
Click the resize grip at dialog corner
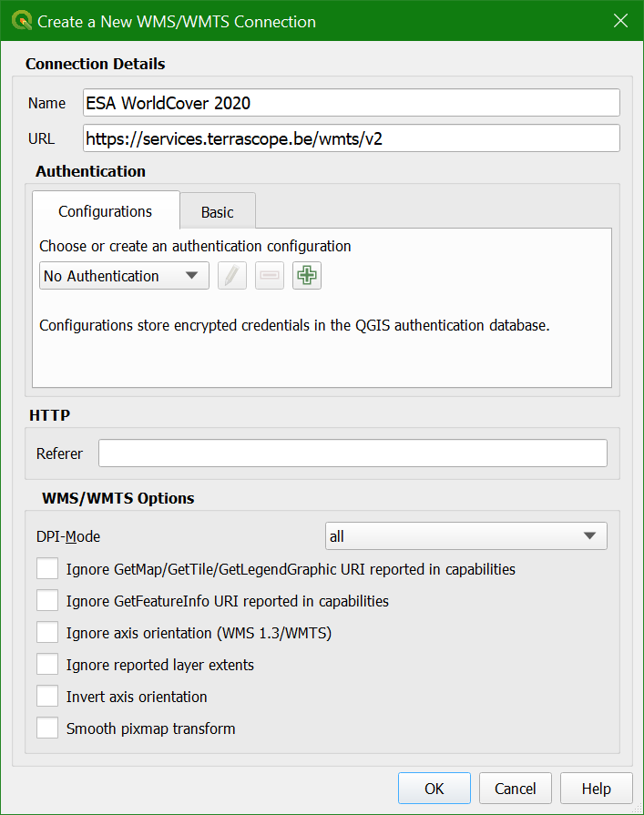pos(637,809)
